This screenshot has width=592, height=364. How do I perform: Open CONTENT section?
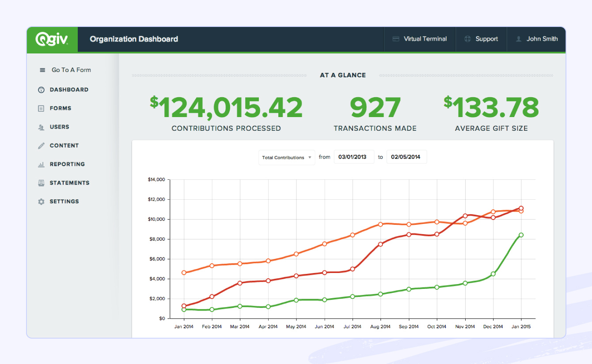point(64,145)
